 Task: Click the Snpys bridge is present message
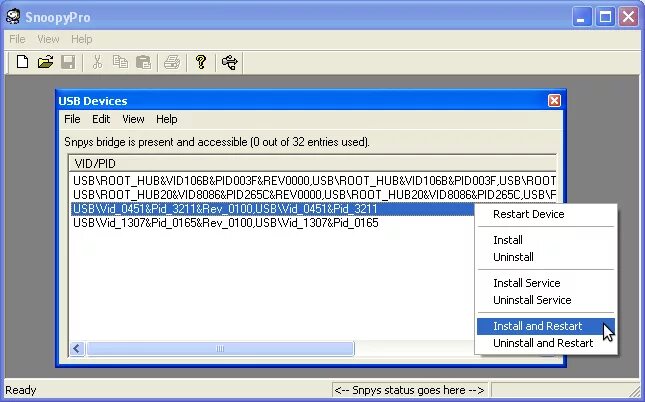coord(217,142)
